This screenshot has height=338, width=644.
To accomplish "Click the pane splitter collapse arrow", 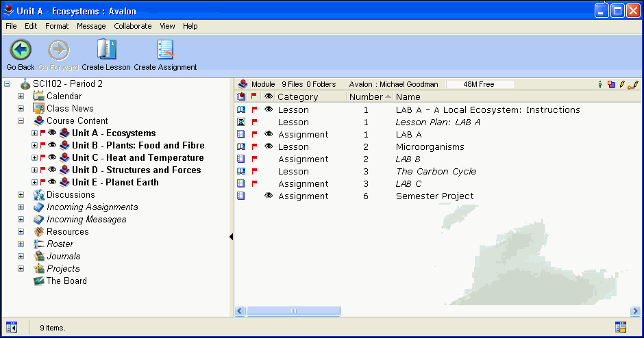I will 231,237.
